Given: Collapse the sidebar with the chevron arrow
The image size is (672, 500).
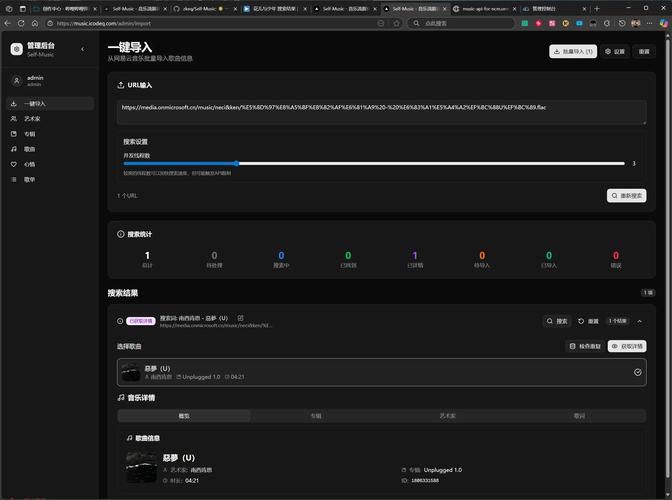Looking at the screenshot, I should 83,49.
